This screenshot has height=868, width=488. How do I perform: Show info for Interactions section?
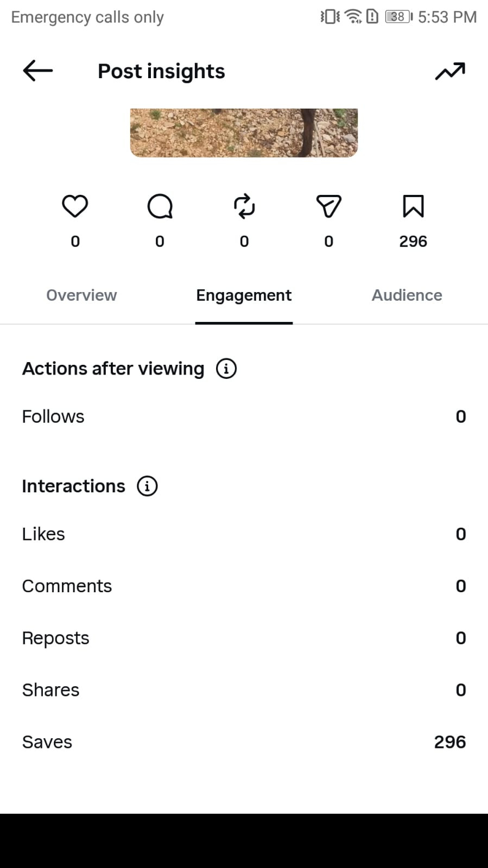147,486
